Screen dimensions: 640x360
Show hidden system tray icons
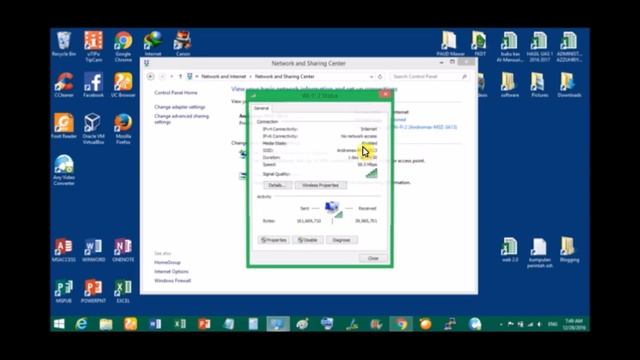pos(501,324)
